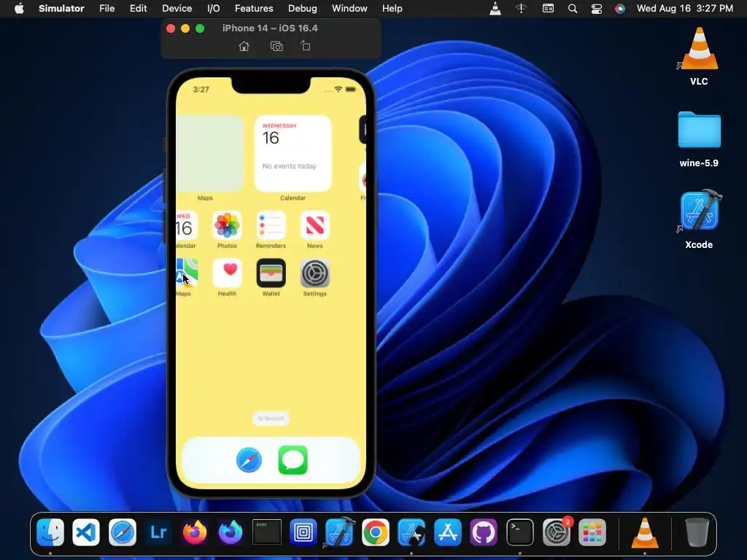Viewport: 747px width, 560px height.
Task: Tap the Calendar widget showing Wednesday 16
Action: [293, 153]
